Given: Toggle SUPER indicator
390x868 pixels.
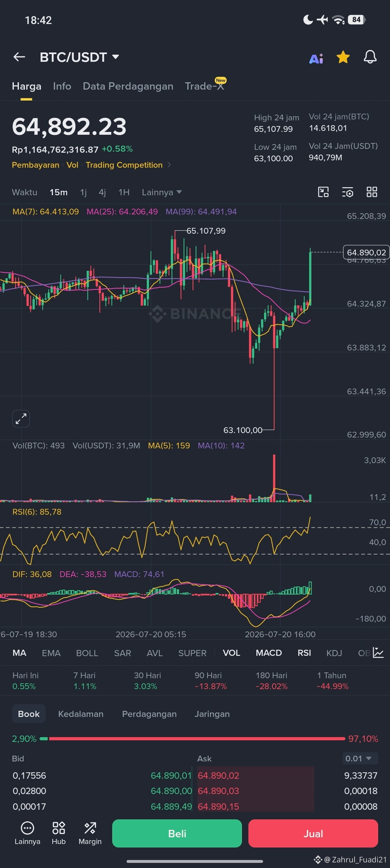Looking at the screenshot, I should (192, 653).
